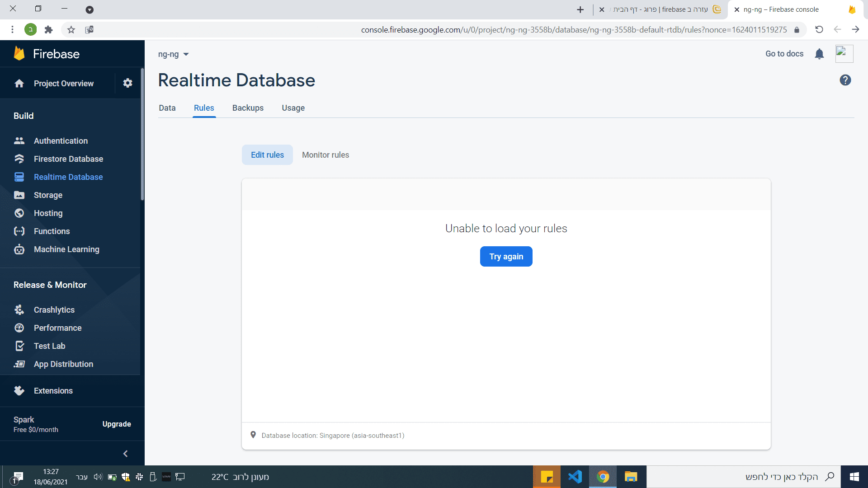Open Visual Studio Code from taskbar

tap(575, 477)
